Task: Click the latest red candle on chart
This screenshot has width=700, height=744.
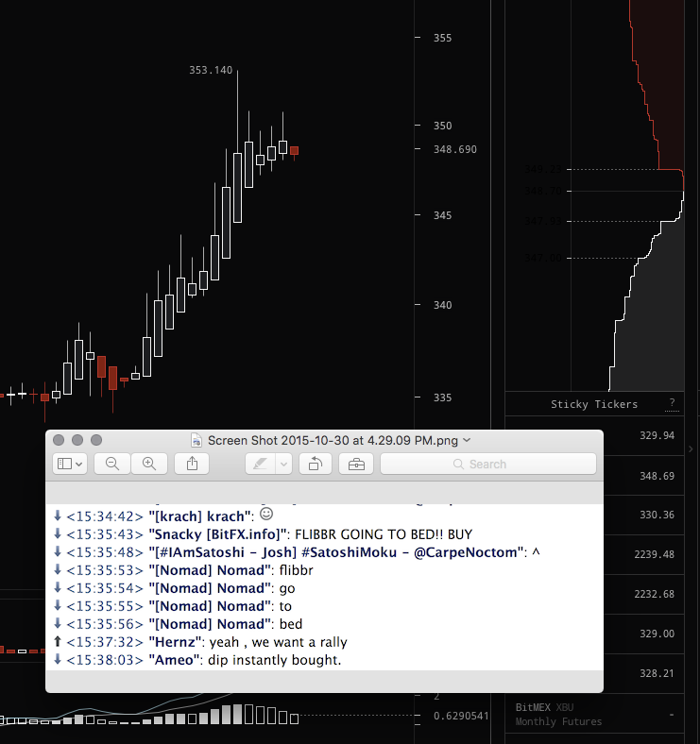Action: pyautogui.click(x=295, y=151)
